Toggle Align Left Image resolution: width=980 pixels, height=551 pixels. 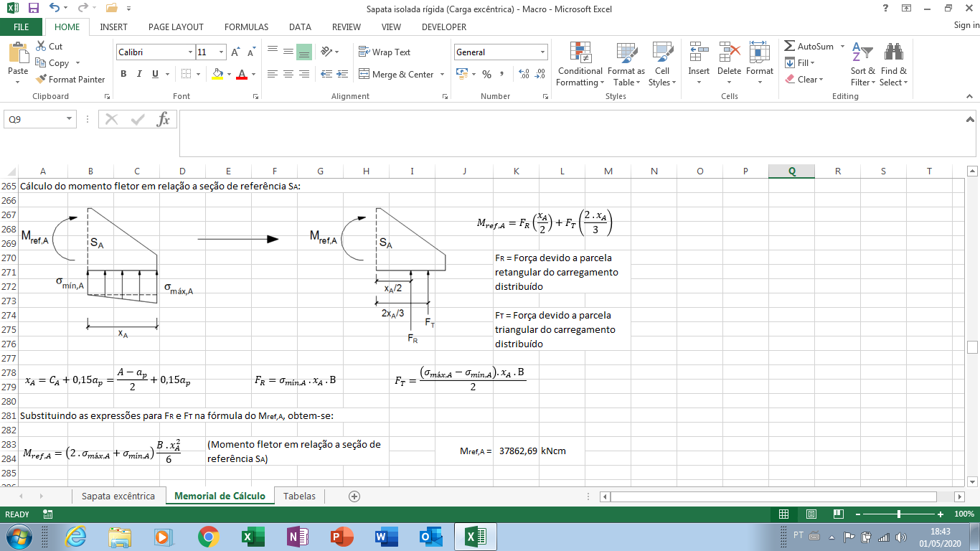(x=273, y=74)
